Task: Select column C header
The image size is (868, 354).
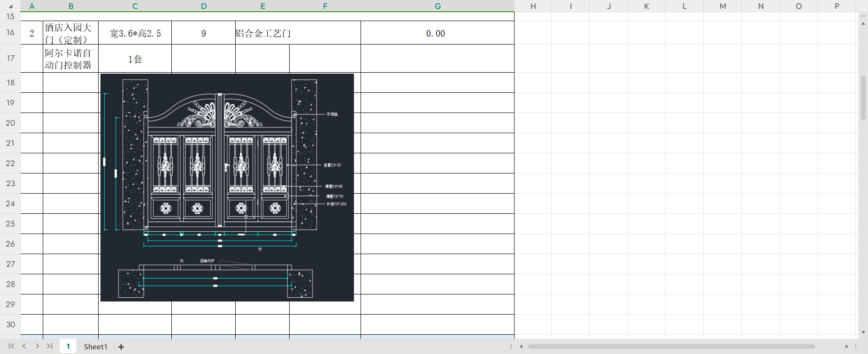Action: tap(135, 6)
